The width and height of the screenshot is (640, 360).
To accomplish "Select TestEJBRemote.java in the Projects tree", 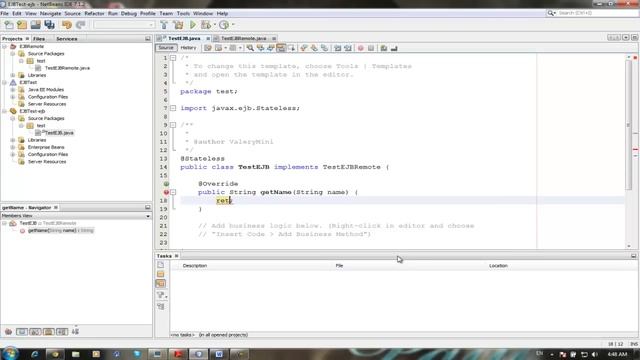I will tap(67, 68).
